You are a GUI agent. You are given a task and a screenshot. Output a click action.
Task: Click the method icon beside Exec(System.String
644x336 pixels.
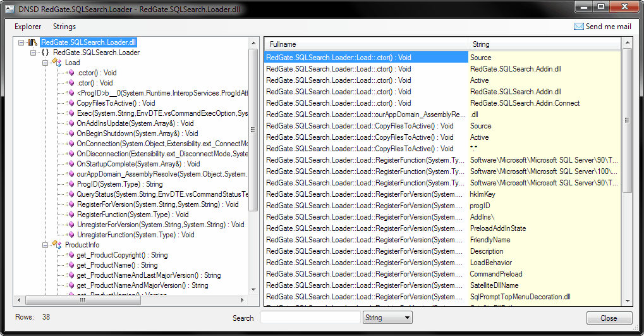tap(71, 113)
